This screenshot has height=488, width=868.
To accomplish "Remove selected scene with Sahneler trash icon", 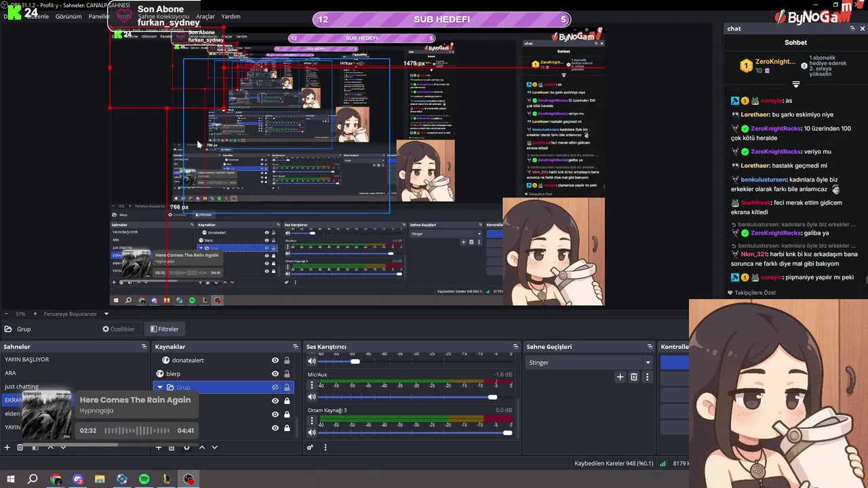I will pyautogui.click(x=20, y=447).
